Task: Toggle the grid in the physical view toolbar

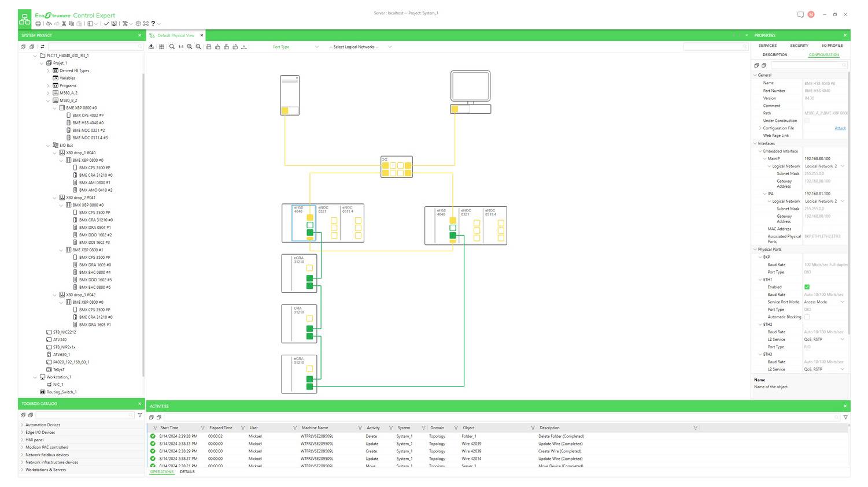Action: (x=161, y=47)
